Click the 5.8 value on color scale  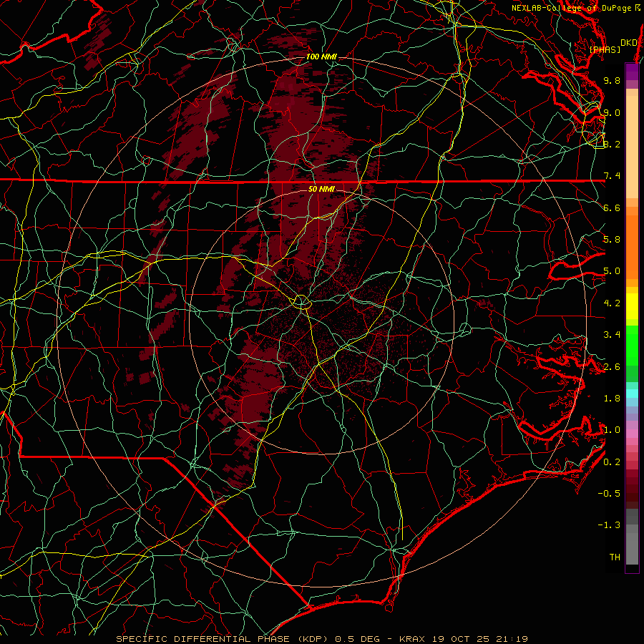(x=612, y=240)
